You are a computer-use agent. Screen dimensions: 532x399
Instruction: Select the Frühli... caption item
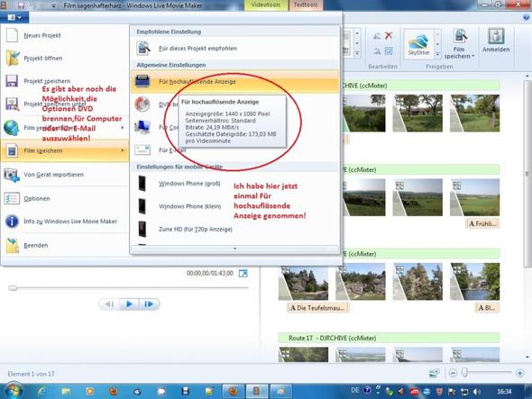point(482,223)
